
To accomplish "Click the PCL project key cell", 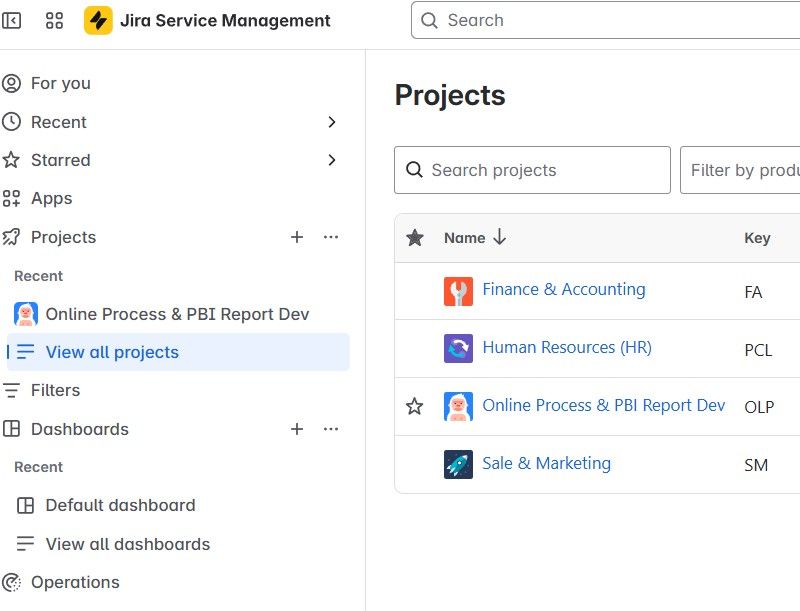I will tap(758, 350).
